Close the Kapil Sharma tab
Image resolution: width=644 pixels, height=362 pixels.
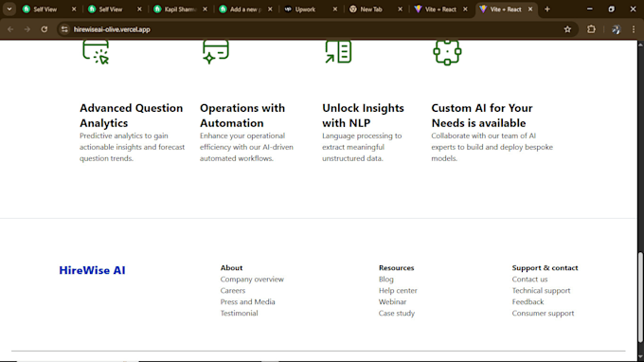(205, 9)
